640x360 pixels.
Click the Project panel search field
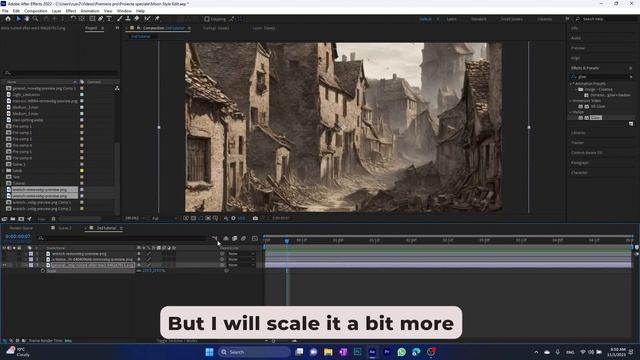click(x=61, y=73)
